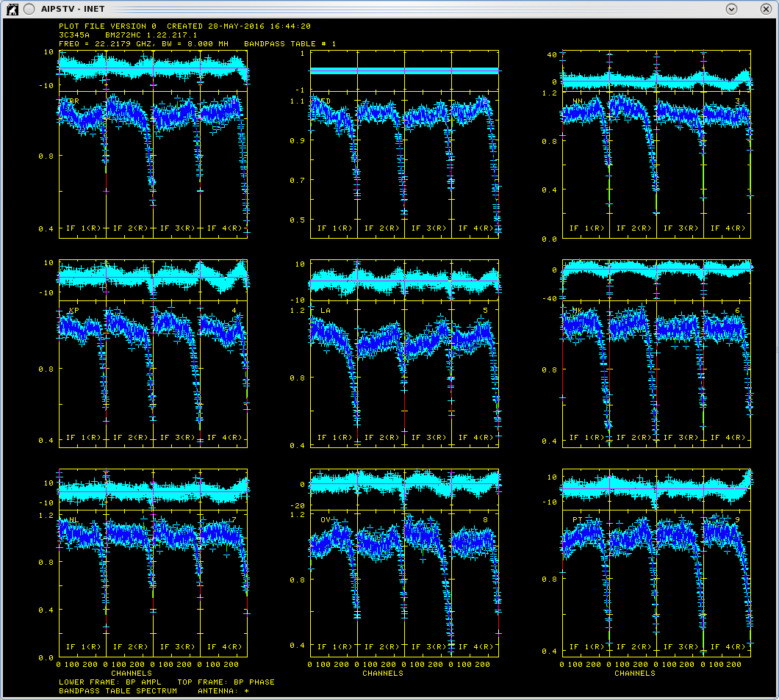The height and width of the screenshot is (700, 779).
Task: Click 'IF 1(R)' label in the LA panel
Action: click(335, 438)
